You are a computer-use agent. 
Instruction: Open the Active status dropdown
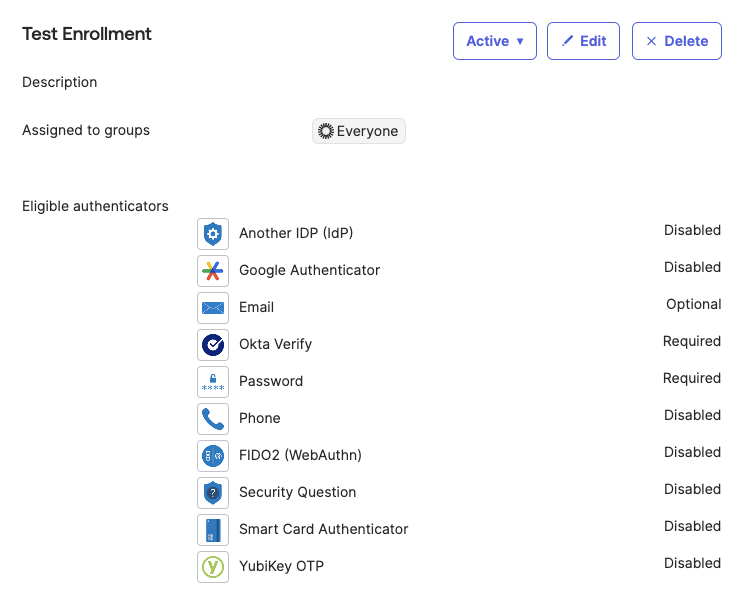(x=495, y=41)
